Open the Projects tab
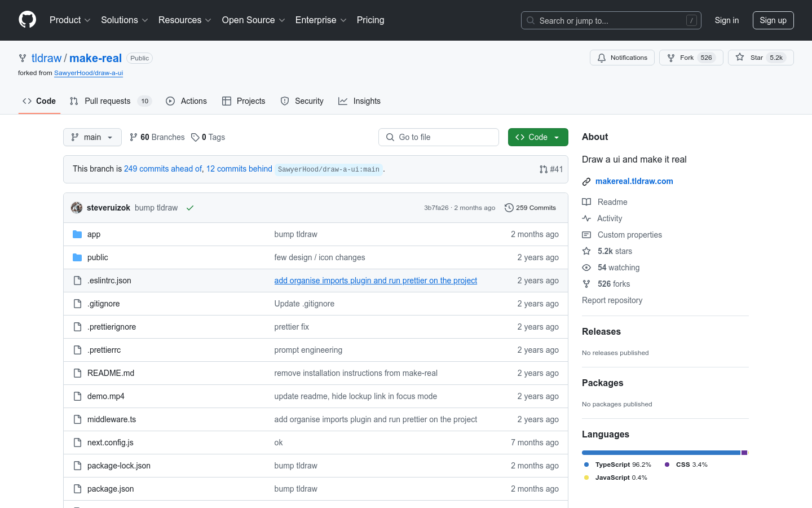 click(244, 101)
